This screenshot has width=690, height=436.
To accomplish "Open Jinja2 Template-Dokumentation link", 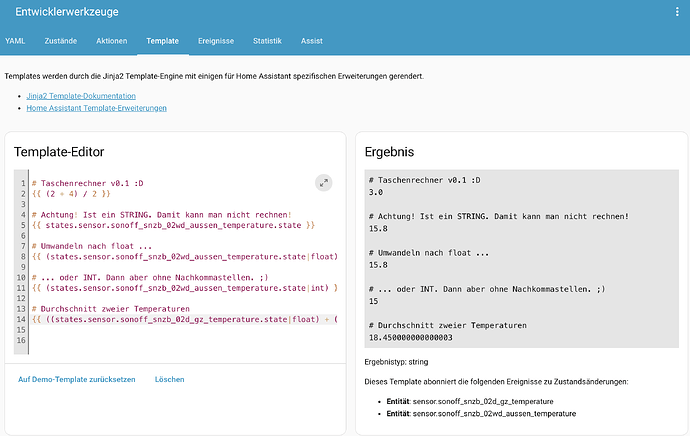I will (81, 96).
